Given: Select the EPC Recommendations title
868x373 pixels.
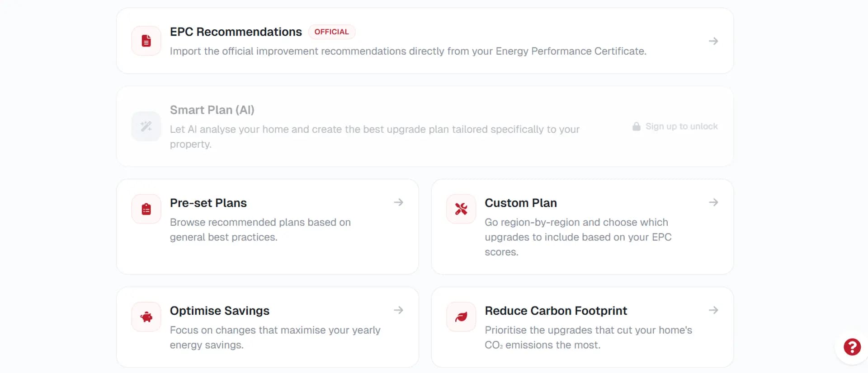Looking at the screenshot, I should 236,32.
